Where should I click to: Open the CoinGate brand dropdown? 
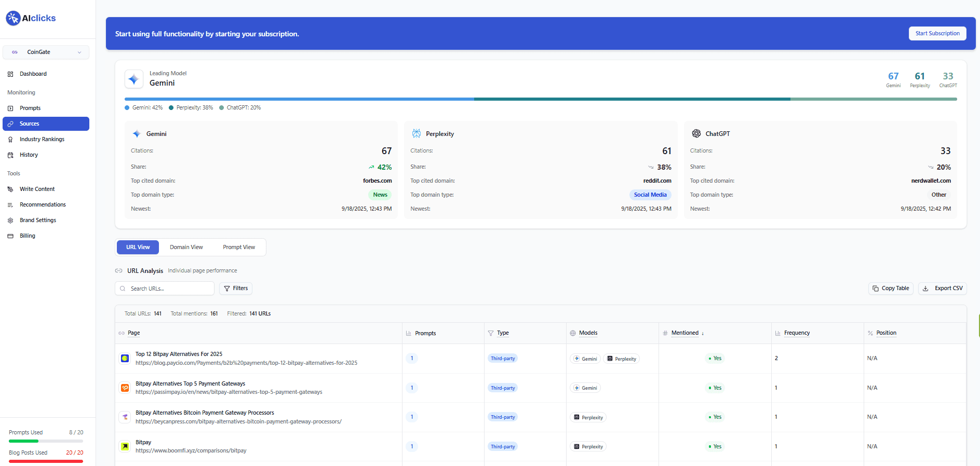click(x=46, y=52)
